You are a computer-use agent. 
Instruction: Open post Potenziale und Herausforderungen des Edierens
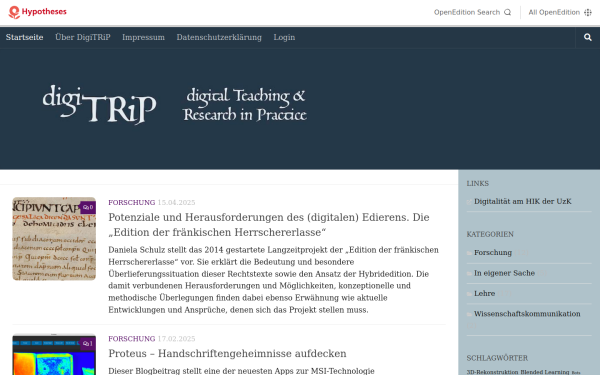(269, 225)
